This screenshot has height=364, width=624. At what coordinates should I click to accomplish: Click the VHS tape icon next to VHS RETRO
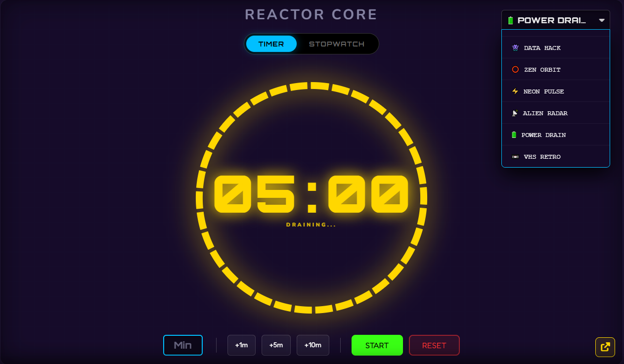coord(515,156)
